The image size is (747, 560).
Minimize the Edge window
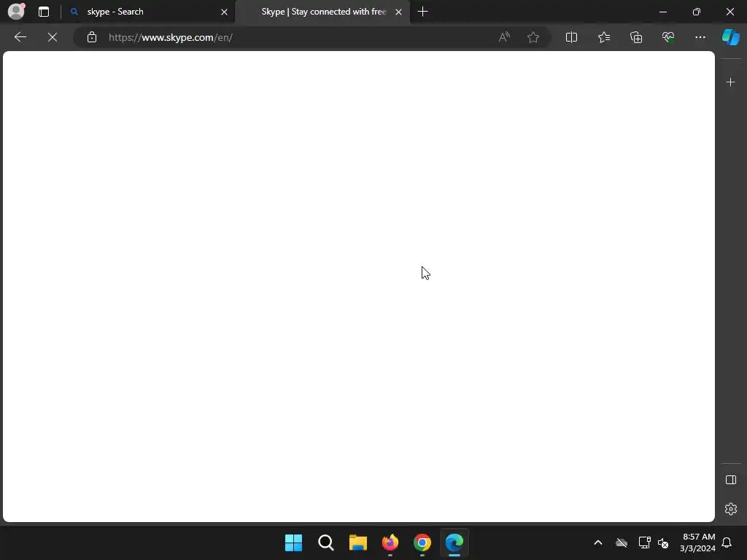click(x=662, y=12)
